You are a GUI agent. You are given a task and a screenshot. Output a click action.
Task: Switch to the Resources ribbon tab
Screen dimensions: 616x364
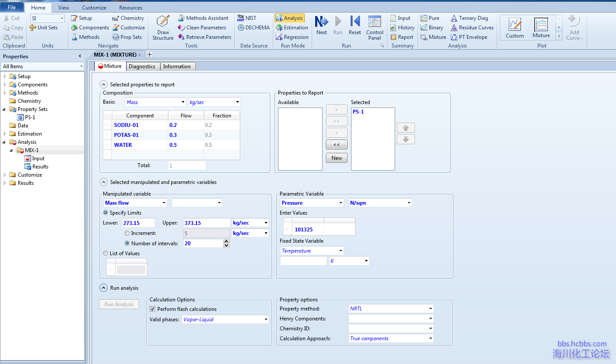pos(131,8)
